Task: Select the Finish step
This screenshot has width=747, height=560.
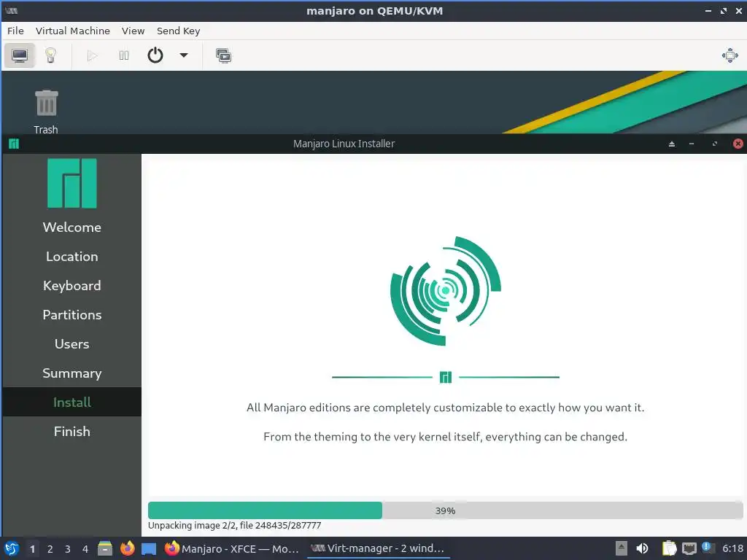Action: [x=72, y=432]
